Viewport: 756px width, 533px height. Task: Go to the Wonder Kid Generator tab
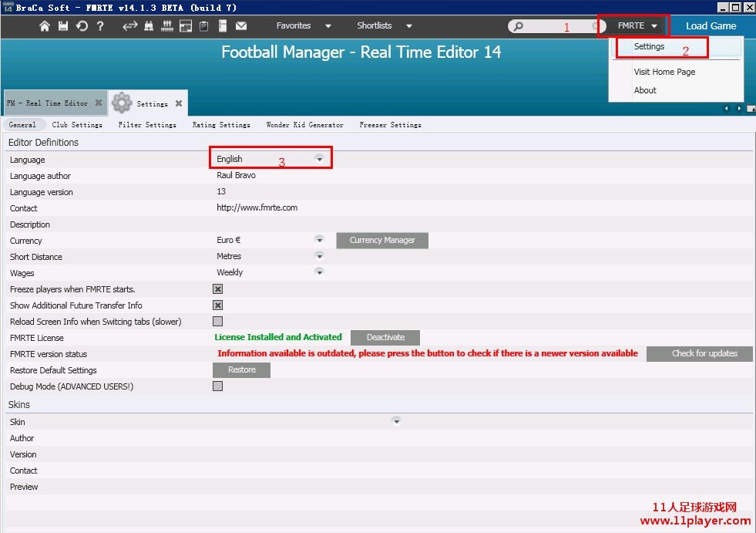point(304,124)
